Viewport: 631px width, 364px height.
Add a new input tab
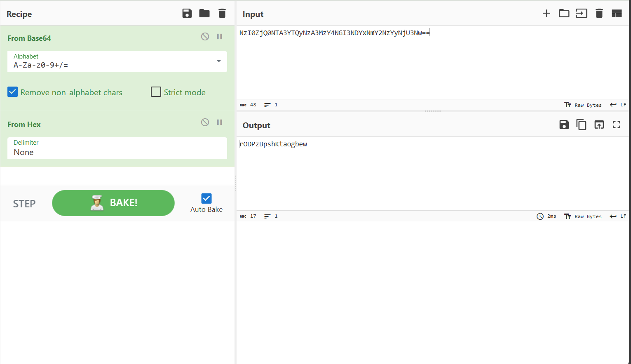click(546, 14)
